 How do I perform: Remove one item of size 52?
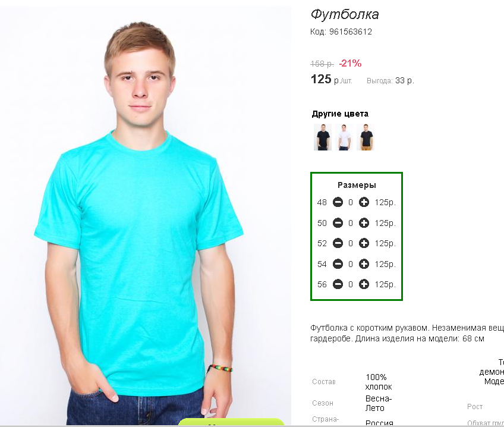coord(338,243)
